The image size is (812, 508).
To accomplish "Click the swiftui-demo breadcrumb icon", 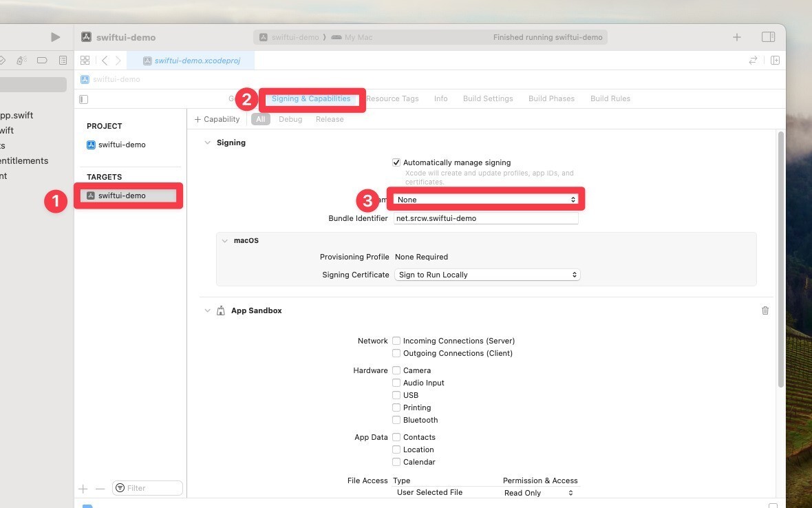I will pos(85,79).
